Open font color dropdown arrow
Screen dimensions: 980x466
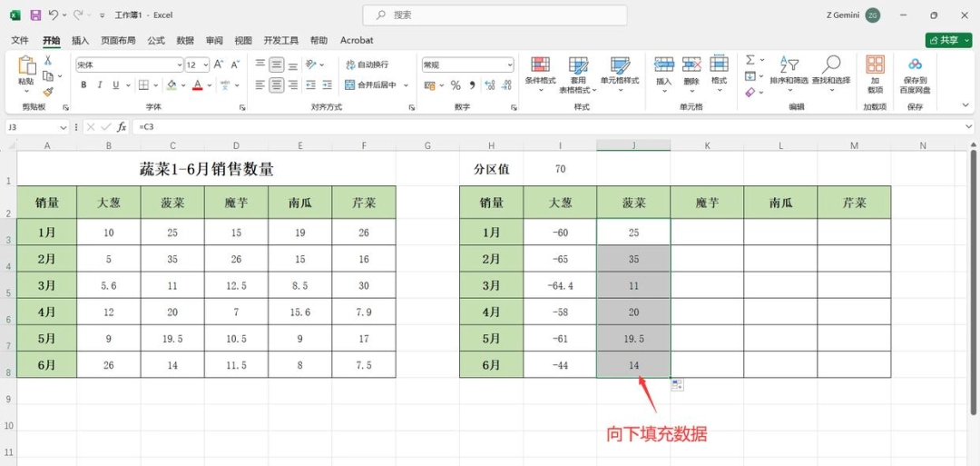(x=210, y=85)
